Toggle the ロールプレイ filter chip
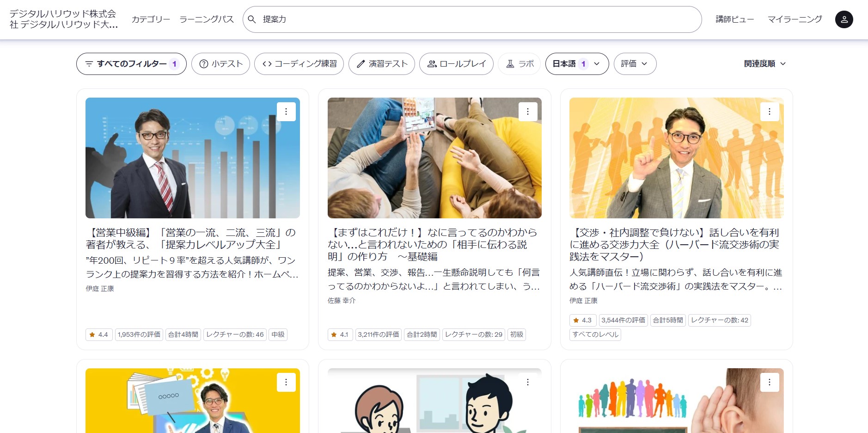Screen dimensions: 868x433 (x=456, y=64)
